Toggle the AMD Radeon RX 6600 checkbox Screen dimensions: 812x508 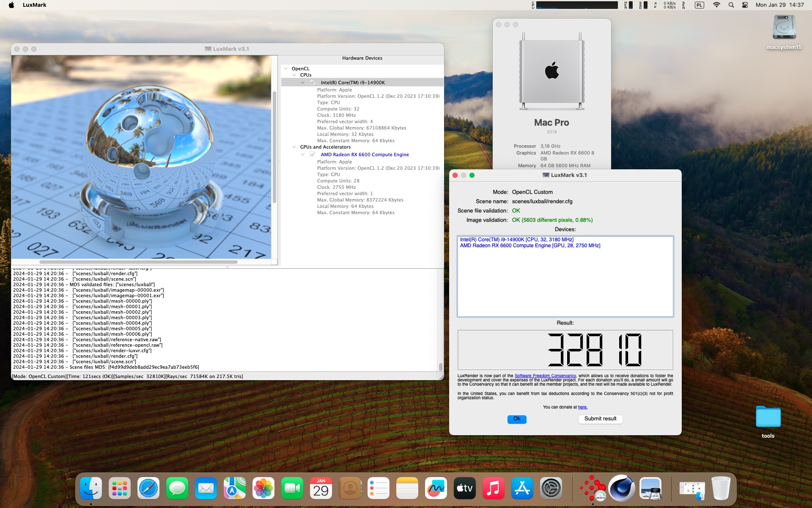pos(313,155)
